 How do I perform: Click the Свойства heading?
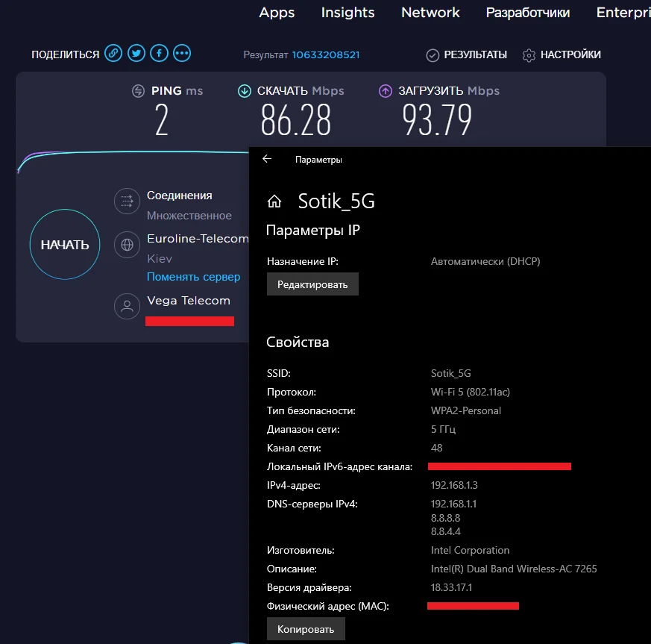click(298, 342)
